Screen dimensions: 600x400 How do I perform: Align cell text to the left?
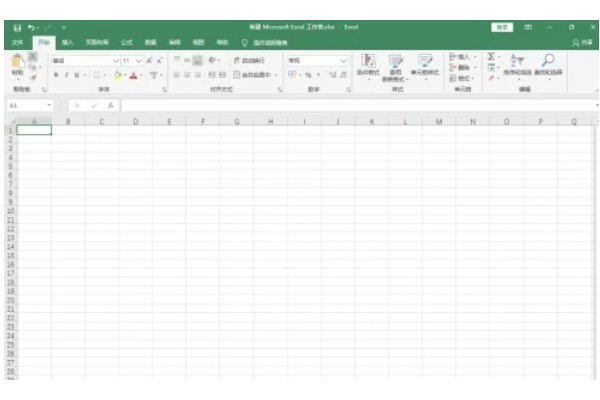tap(176, 75)
